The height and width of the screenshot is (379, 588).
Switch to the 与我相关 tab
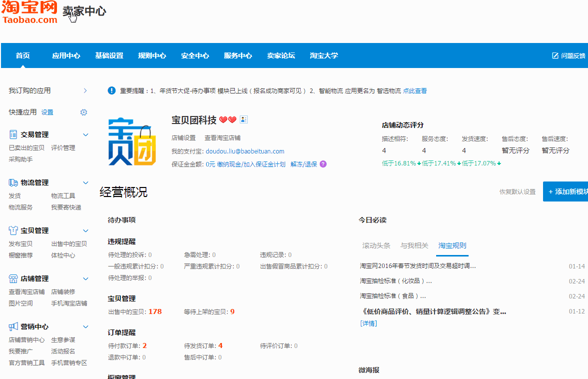click(x=414, y=245)
